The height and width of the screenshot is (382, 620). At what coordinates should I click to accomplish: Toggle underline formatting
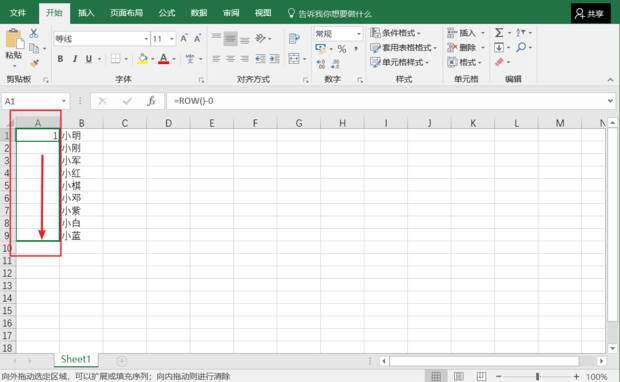pyautogui.click(x=89, y=59)
